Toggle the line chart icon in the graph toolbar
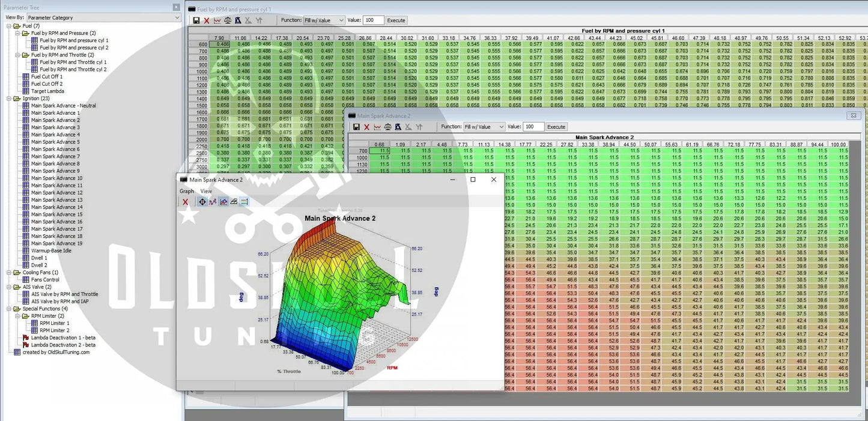868x421 pixels. coord(223,202)
